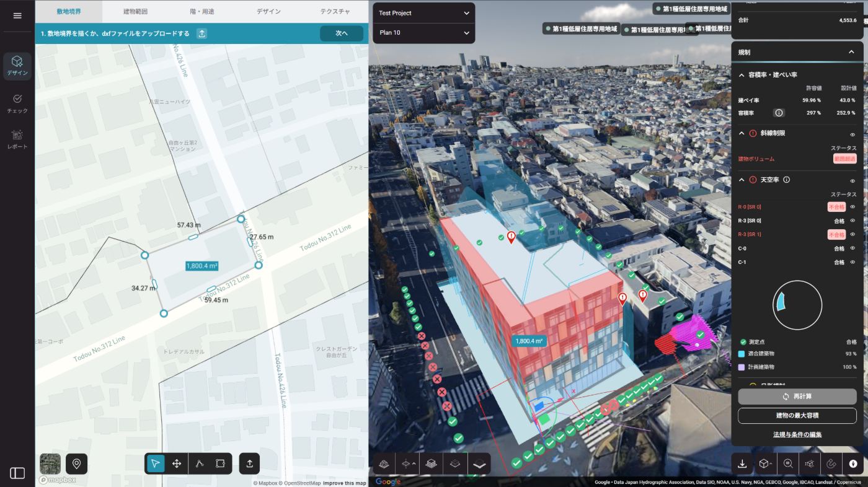
Task: Click the location pin button on the map
Action: pyautogui.click(x=76, y=463)
